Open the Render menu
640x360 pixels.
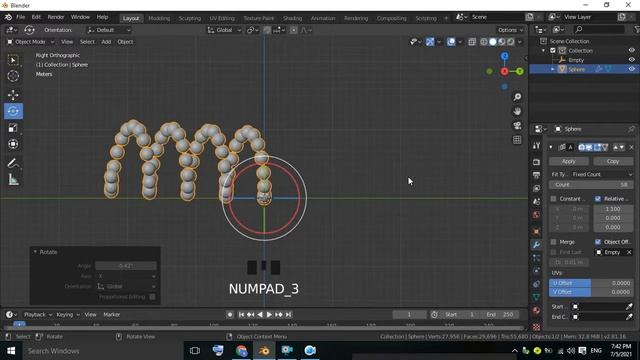(56, 17)
